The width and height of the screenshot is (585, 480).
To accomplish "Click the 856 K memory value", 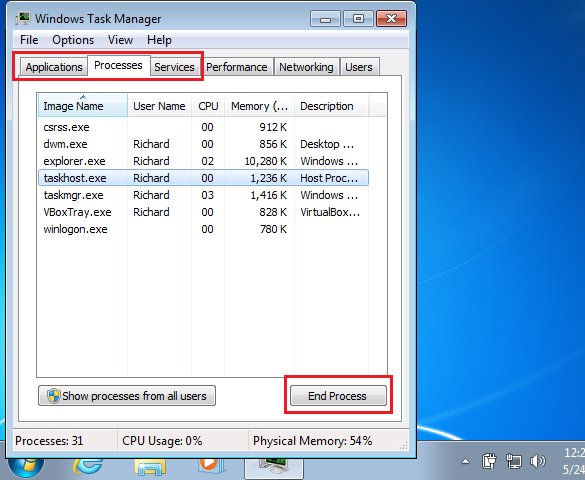I will click(273, 144).
